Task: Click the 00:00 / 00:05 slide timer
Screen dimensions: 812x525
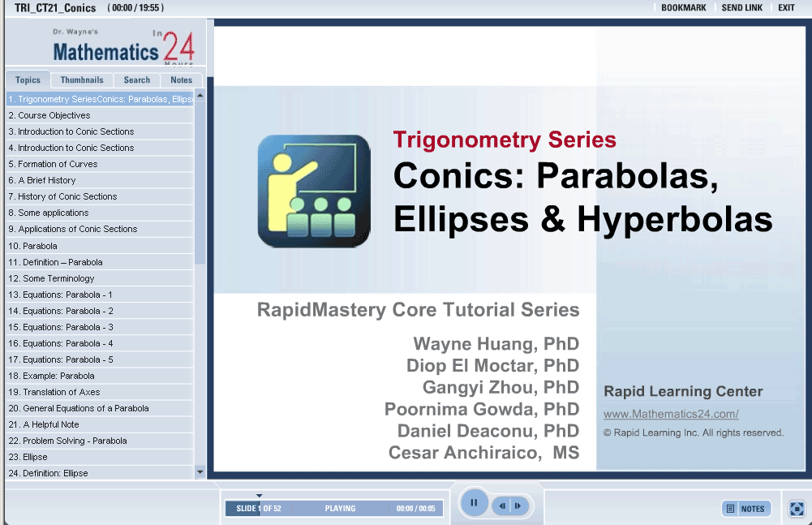Action: pos(416,509)
